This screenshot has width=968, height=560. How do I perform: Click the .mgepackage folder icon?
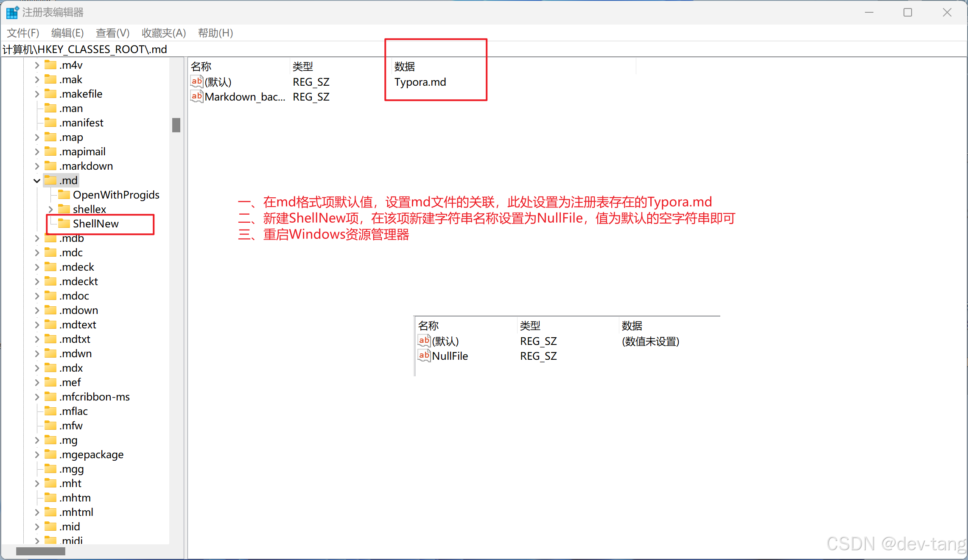point(50,454)
